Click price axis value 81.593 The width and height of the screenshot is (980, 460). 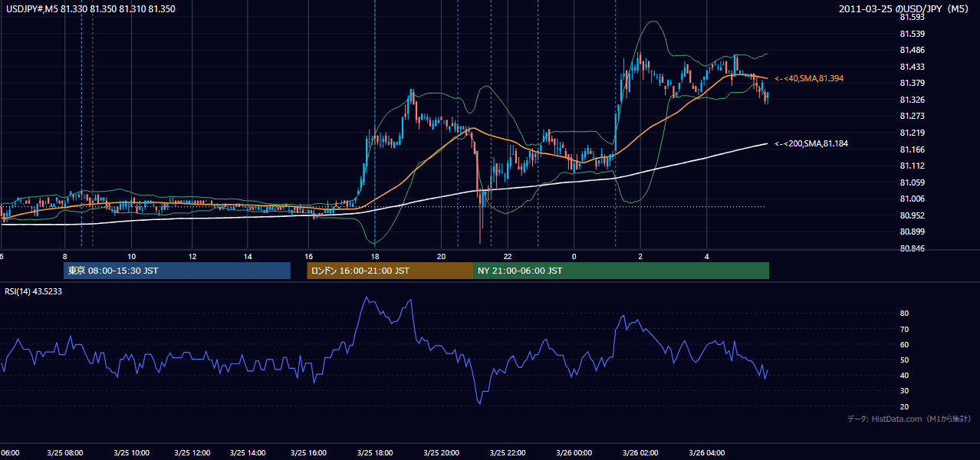pos(912,17)
